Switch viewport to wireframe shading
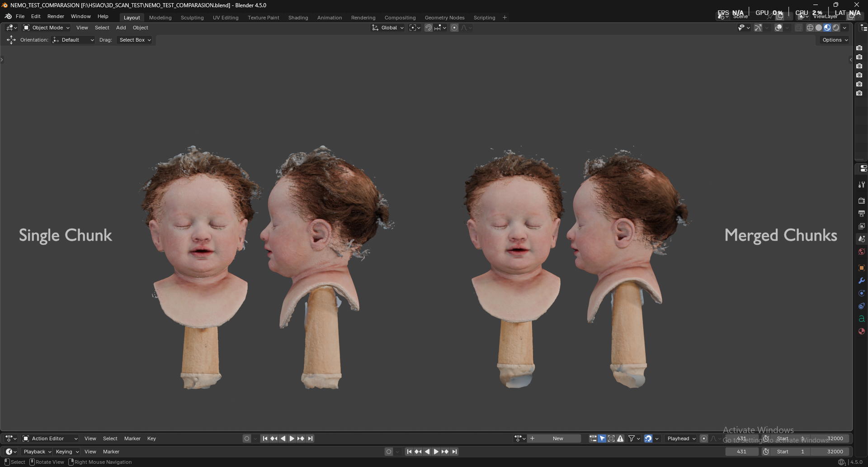 click(810, 28)
